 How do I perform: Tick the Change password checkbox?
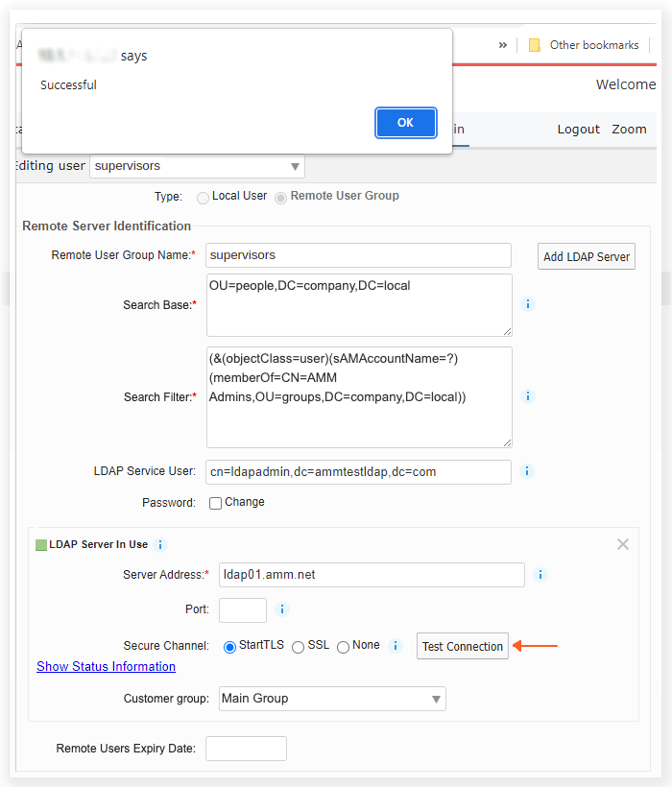coord(215,503)
